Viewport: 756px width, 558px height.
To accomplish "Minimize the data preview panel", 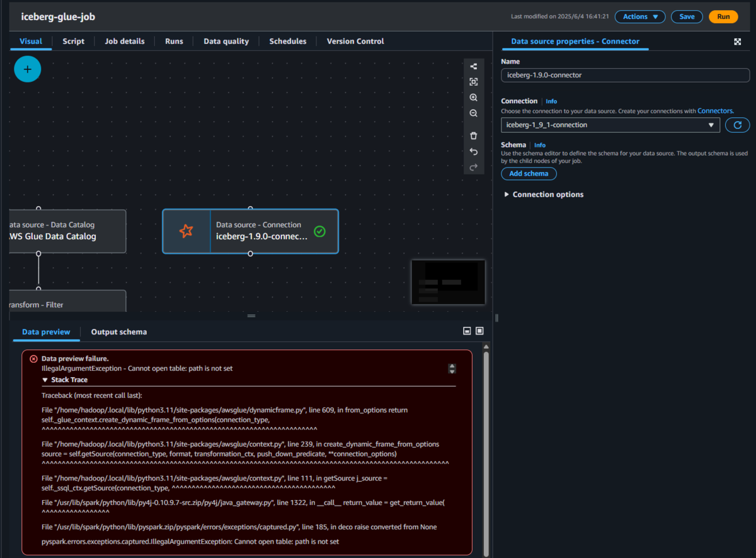I will [467, 331].
